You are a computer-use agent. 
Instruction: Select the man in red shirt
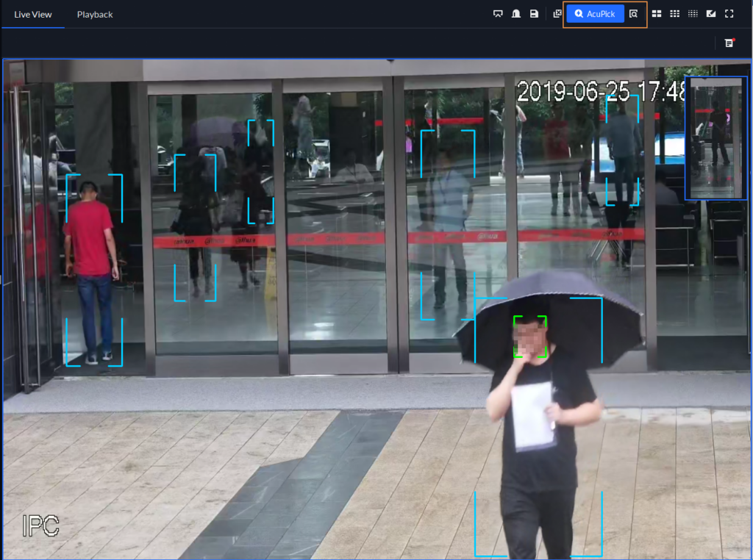[91, 268]
